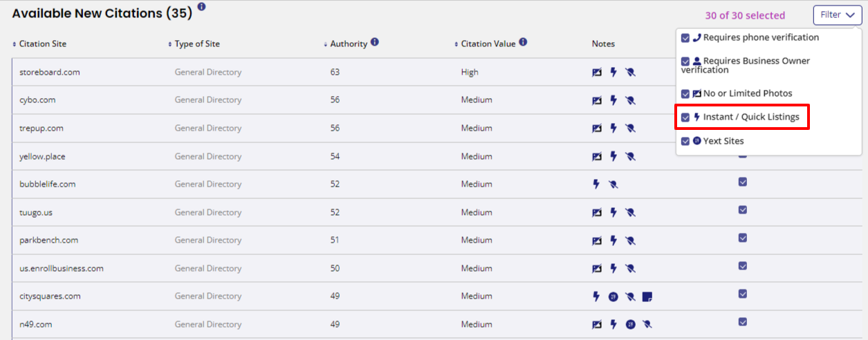Click the 30 of 30 selected text

745,15
